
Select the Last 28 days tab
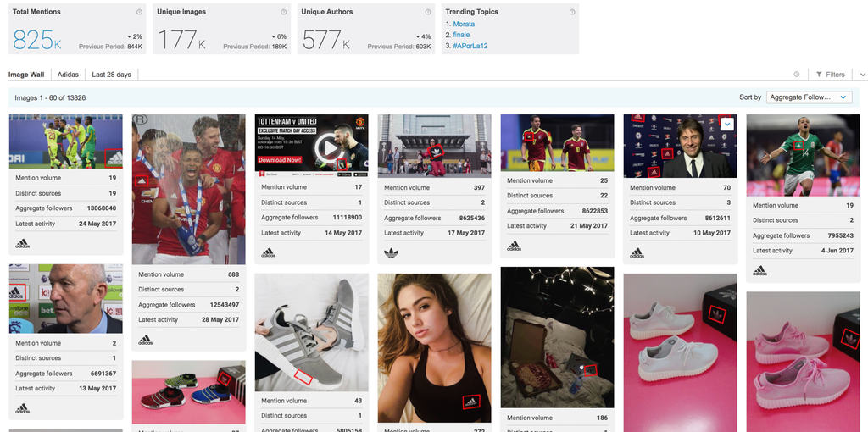111,75
